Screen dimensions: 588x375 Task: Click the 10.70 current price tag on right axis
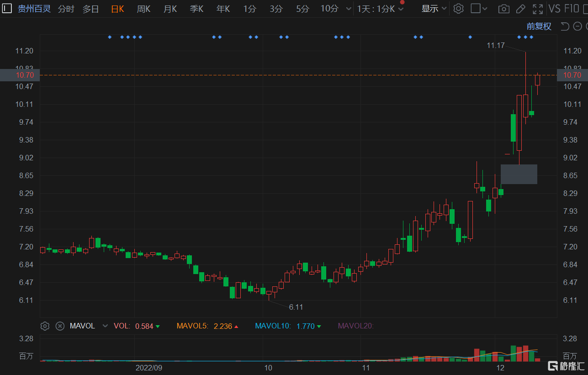coord(572,75)
